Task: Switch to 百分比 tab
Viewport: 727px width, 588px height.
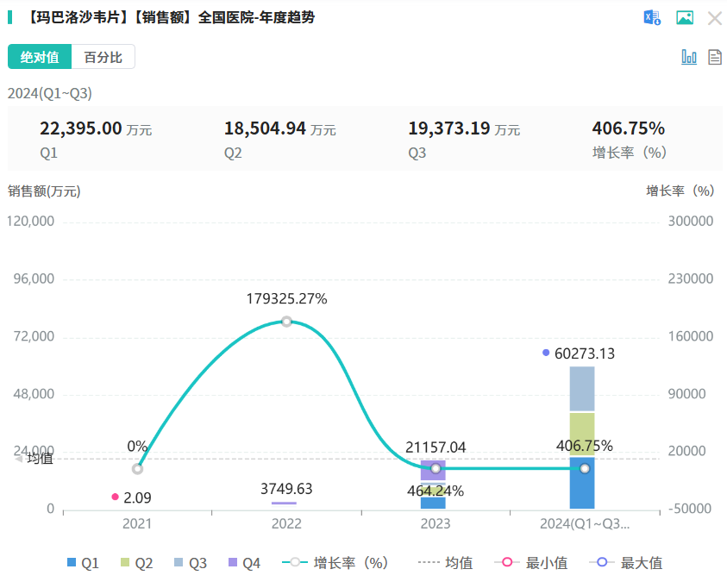Action: click(x=103, y=57)
